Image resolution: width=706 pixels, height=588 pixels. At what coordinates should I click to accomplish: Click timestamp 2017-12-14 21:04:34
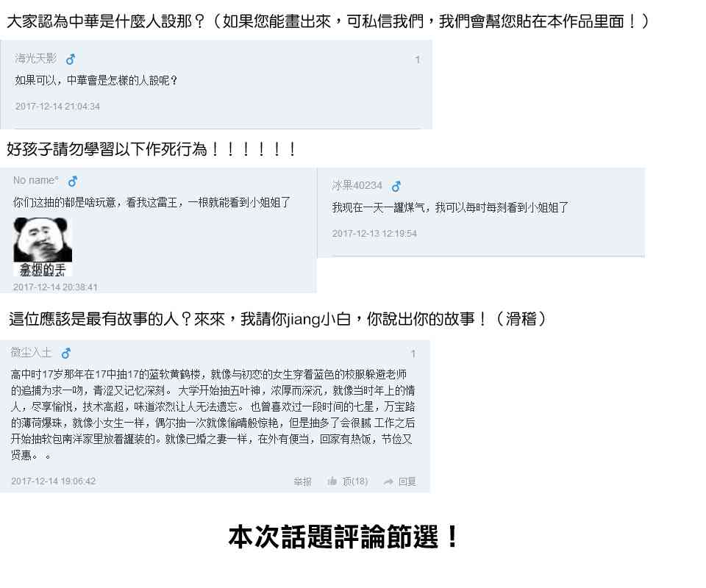(57, 107)
